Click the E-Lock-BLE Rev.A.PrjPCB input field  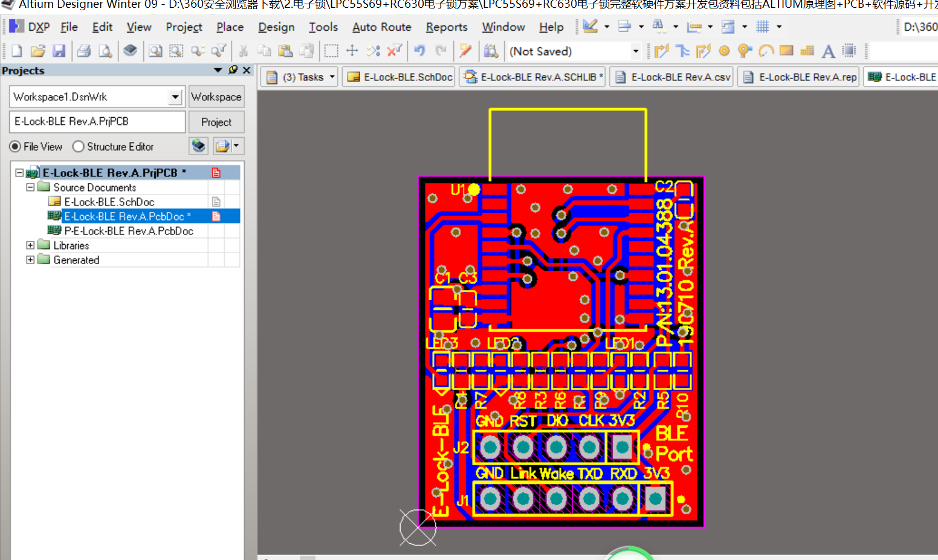click(97, 121)
